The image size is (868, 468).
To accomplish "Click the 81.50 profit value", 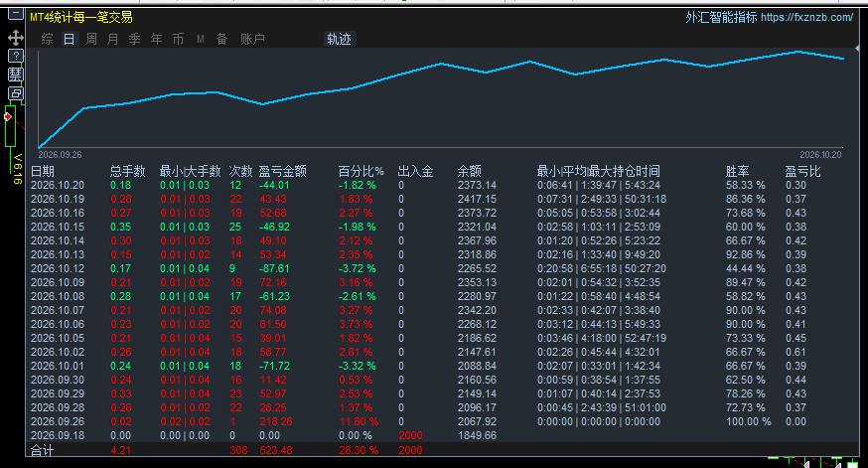I will coord(273,324).
